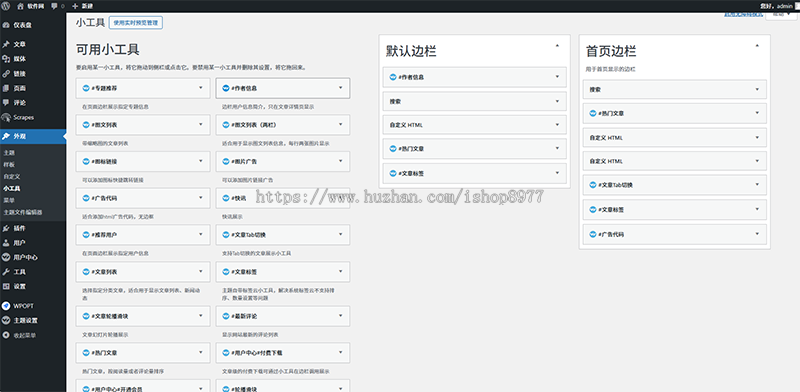Viewport: 800px width, 392px height.
Task: Click the Scrapes plugin icon
Action: pyautogui.click(x=6, y=117)
